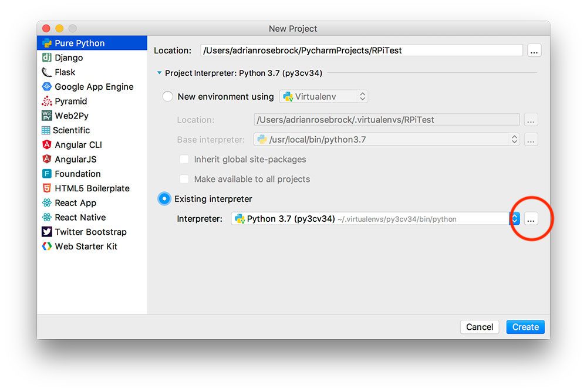Viewport: 587px width, 392px height.
Task: Click the virtualenv Location path field
Action: [x=387, y=120]
